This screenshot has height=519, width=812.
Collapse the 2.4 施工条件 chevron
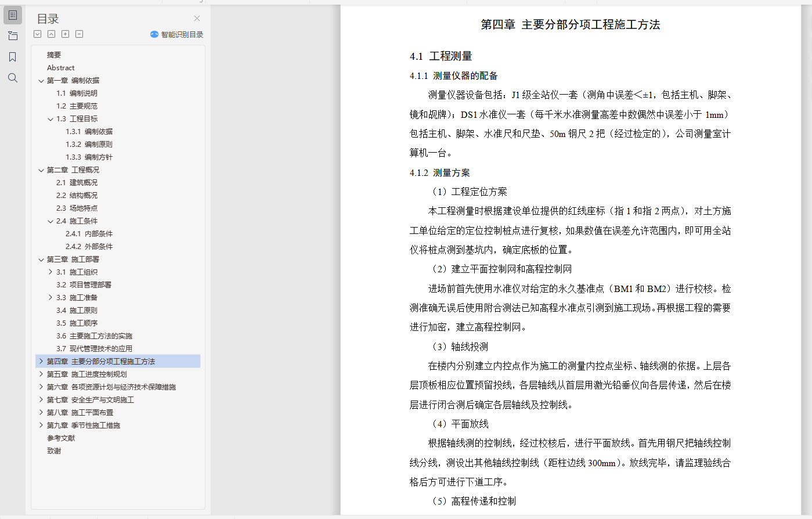50,221
